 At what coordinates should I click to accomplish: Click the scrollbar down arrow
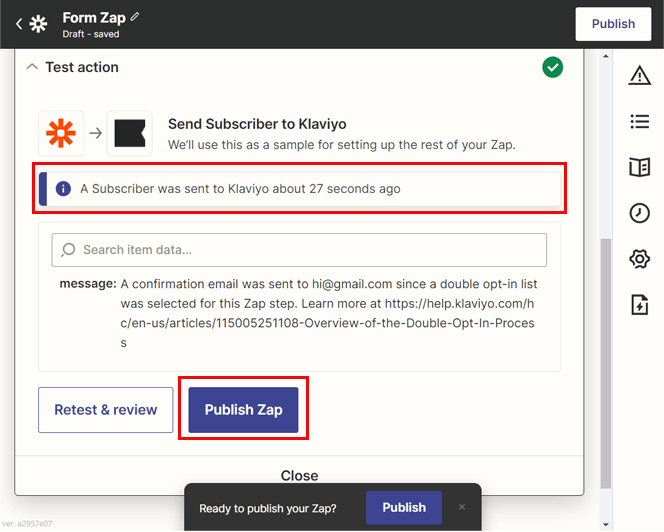(x=606, y=525)
